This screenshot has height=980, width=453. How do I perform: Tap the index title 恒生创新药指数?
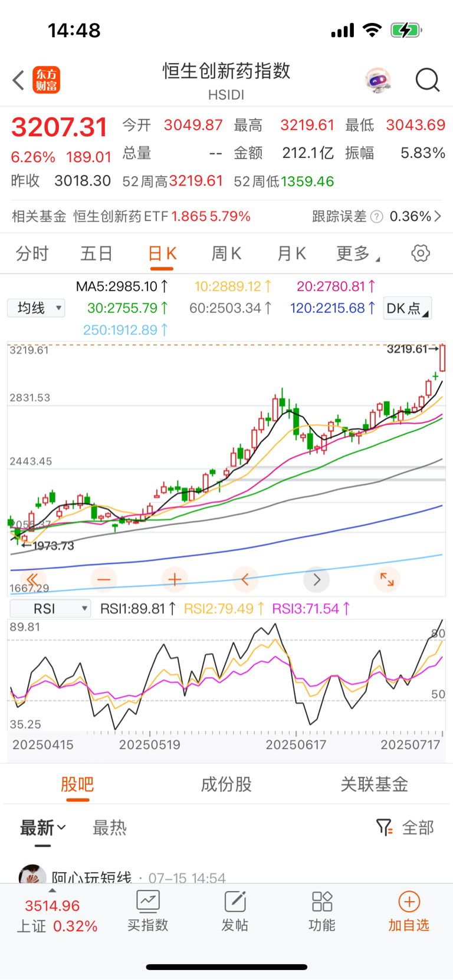point(226,71)
